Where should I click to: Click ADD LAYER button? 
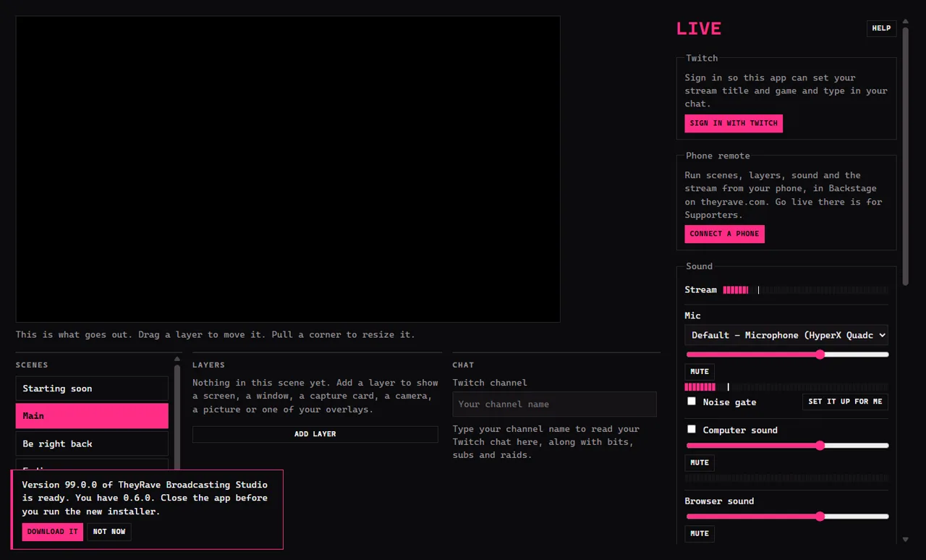click(315, 434)
